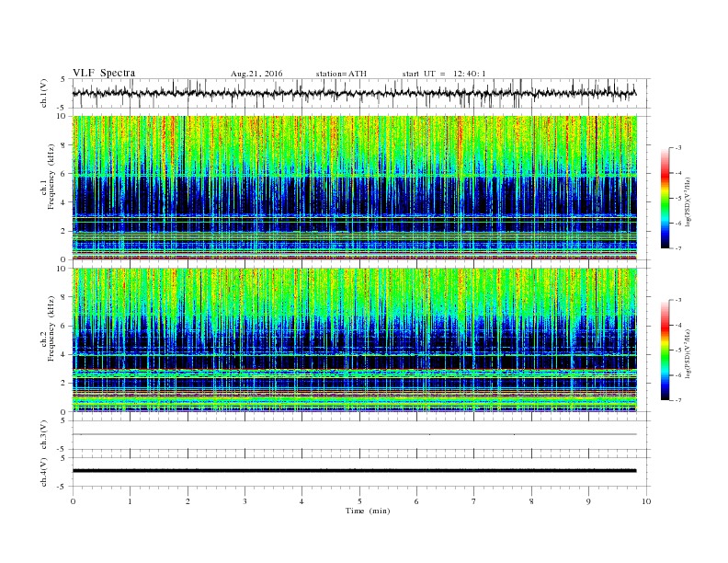This screenshot has width=728, height=563.
Task: Click time axis tick label '9'
Action: [x=588, y=501]
